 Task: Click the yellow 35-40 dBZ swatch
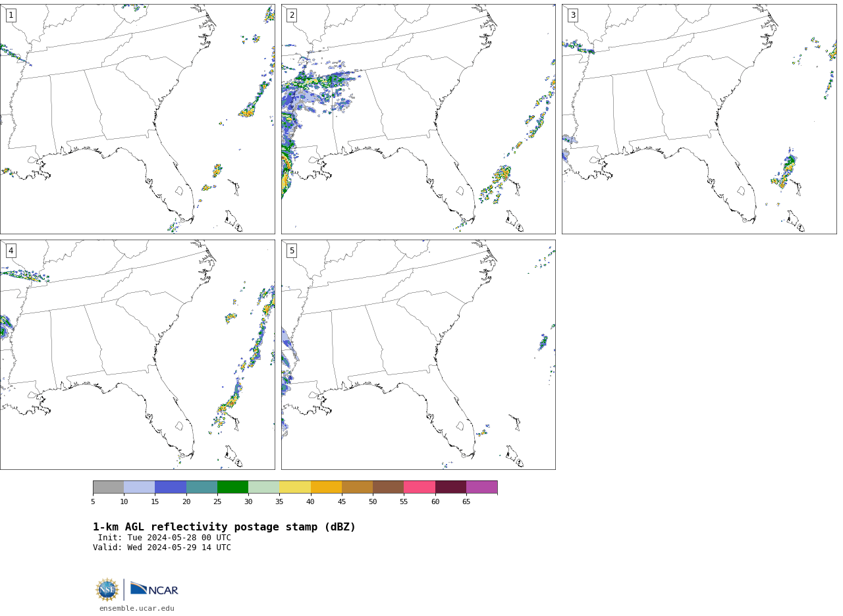pyautogui.click(x=295, y=487)
